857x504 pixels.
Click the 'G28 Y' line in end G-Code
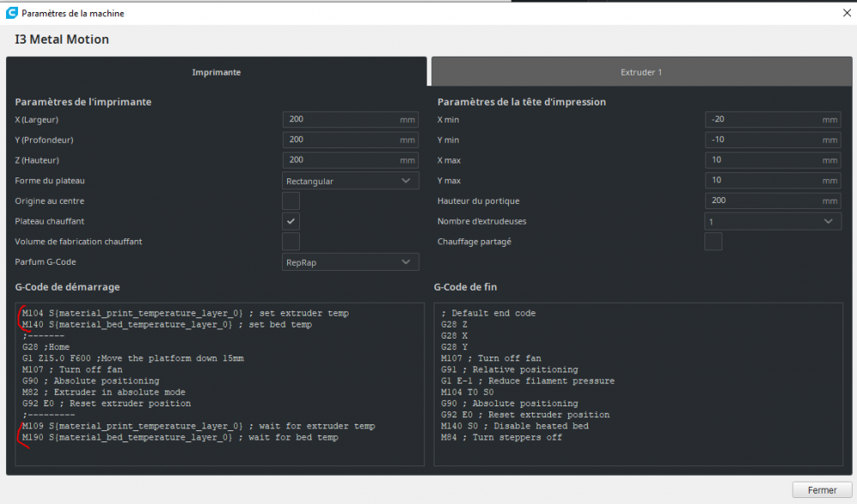(454, 347)
